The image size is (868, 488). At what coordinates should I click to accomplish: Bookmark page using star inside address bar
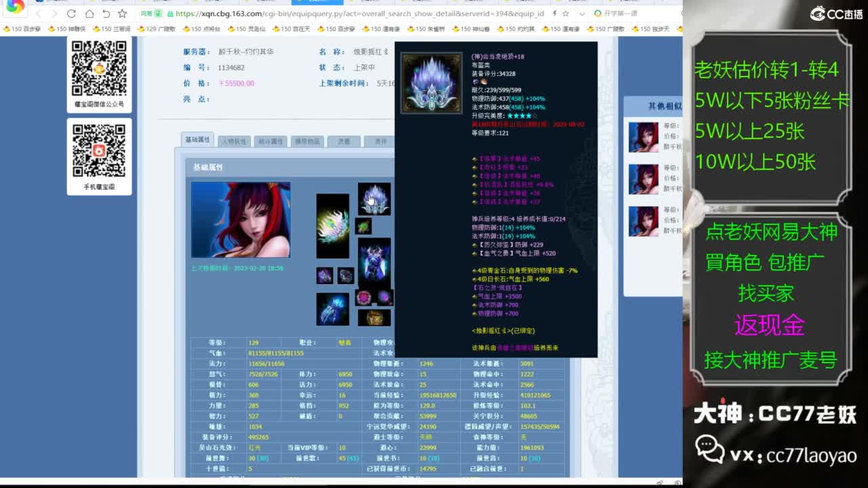pos(566,14)
